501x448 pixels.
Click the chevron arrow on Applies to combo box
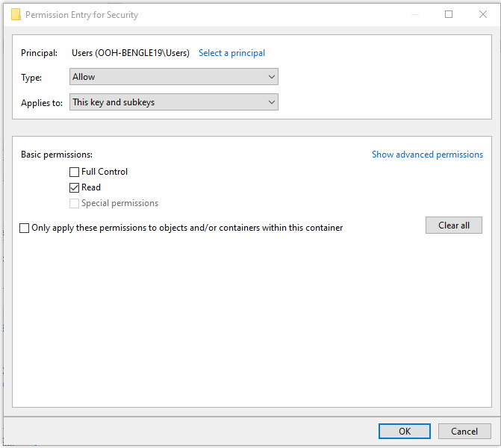pos(272,102)
